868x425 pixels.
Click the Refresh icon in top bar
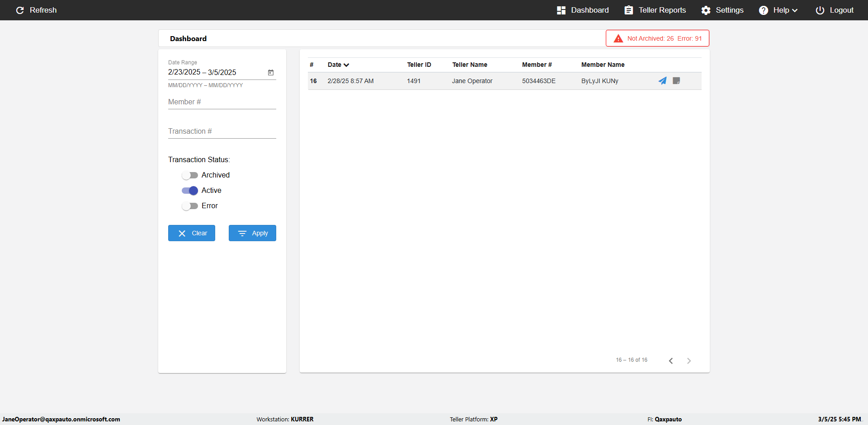click(x=20, y=10)
